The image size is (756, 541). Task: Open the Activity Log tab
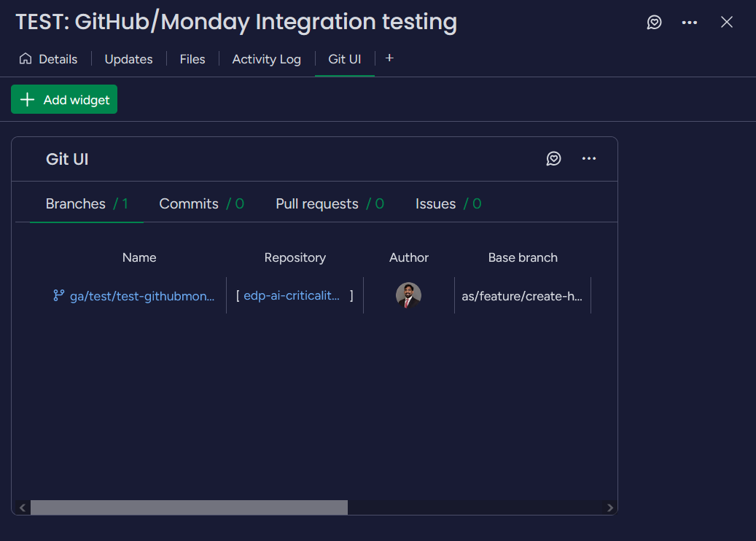pos(267,59)
